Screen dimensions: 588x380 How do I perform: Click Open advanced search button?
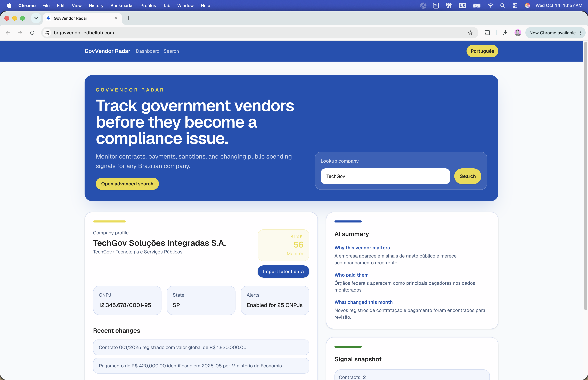tap(127, 184)
